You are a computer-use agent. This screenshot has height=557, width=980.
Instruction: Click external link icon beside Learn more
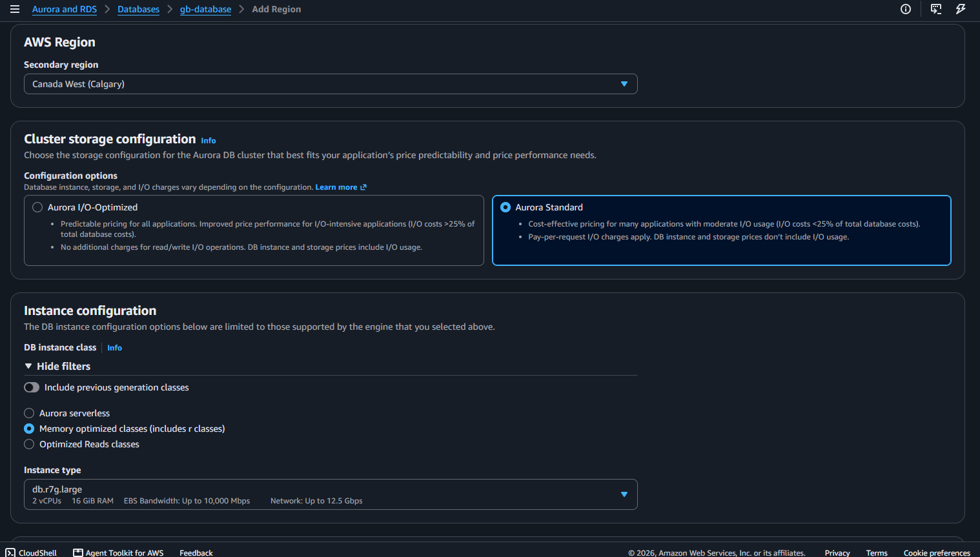click(363, 187)
